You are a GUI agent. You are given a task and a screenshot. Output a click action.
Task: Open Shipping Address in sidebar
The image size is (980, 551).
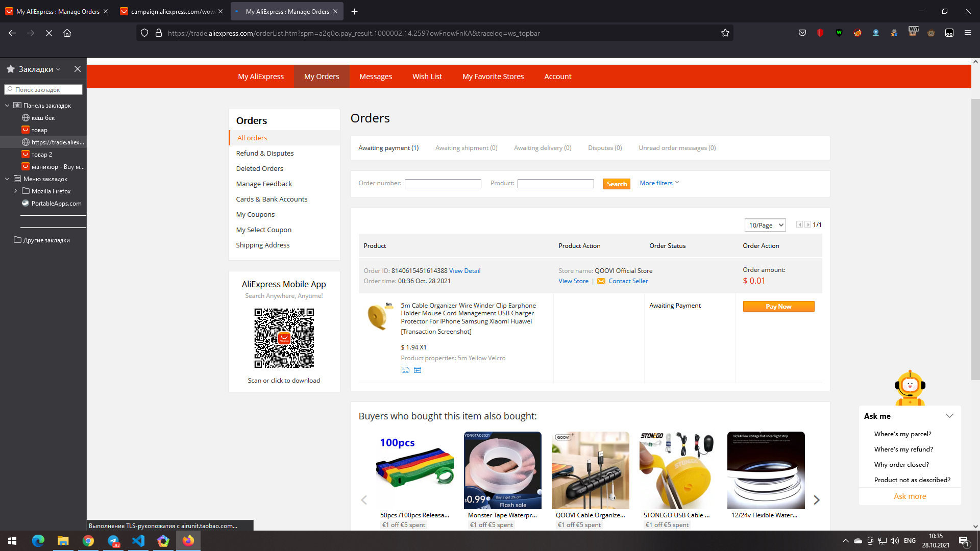coord(263,245)
